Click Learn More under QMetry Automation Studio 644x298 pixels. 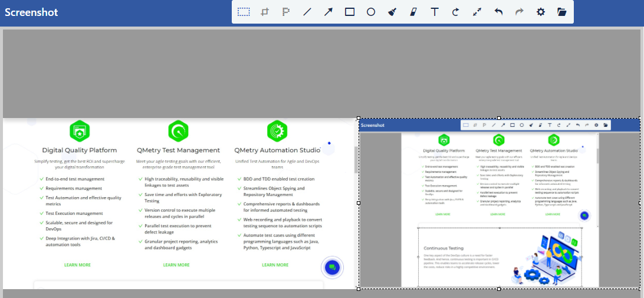point(275,265)
